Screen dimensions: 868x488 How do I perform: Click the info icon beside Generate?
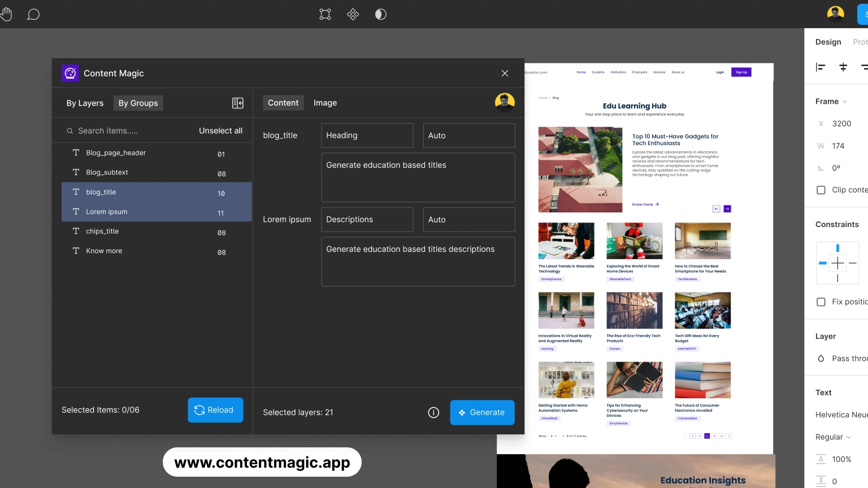(433, 412)
